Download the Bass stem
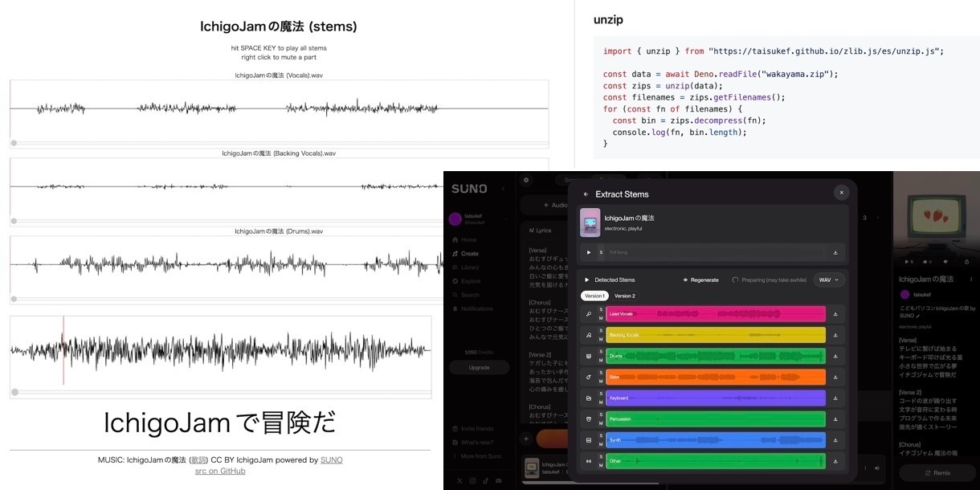This screenshot has width=980, height=490. (x=836, y=377)
